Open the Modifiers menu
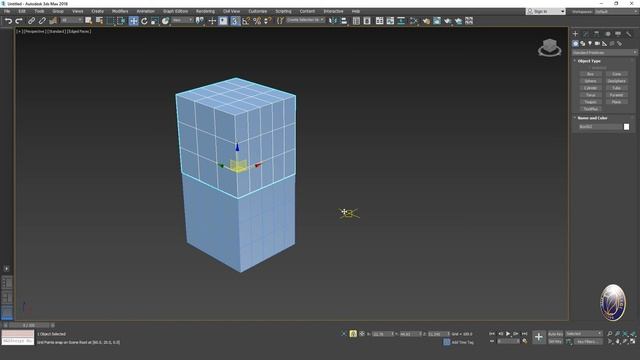The height and width of the screenshot is (360, 640). (x=120, y=11)
